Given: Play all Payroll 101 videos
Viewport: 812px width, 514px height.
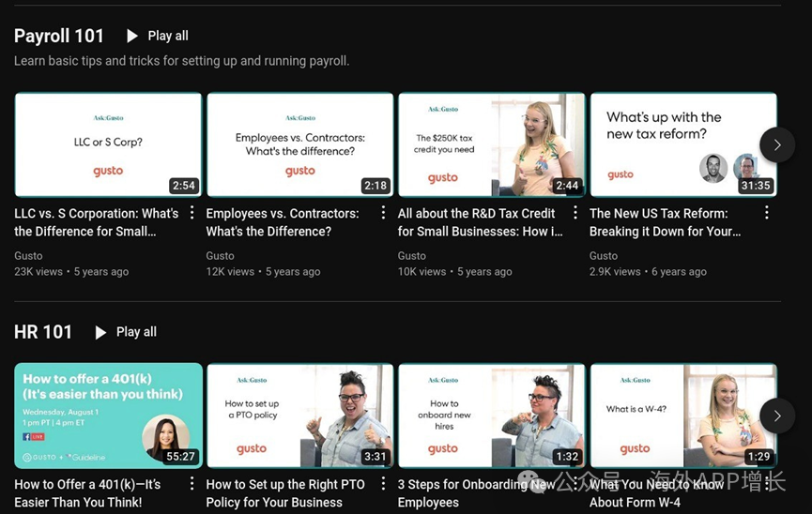Looking at the screenshot, I should (158, 36).
